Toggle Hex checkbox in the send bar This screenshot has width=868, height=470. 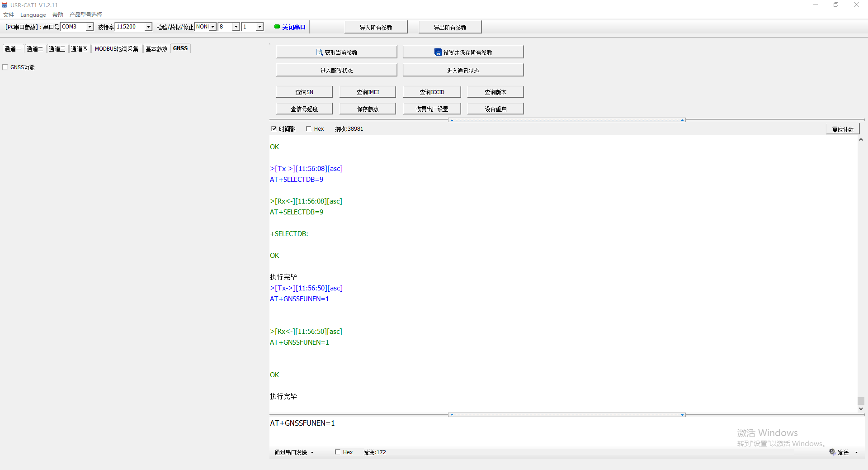coord(337,452)
